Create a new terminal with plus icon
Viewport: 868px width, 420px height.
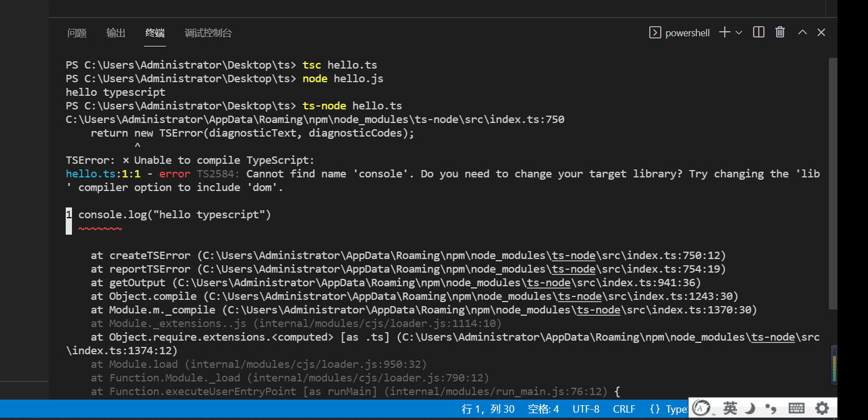[724, 33]
